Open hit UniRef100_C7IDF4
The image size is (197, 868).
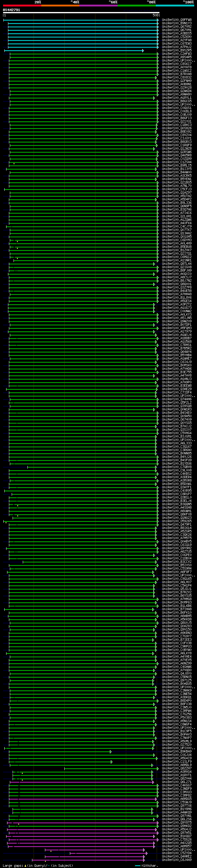pos(177,392)
